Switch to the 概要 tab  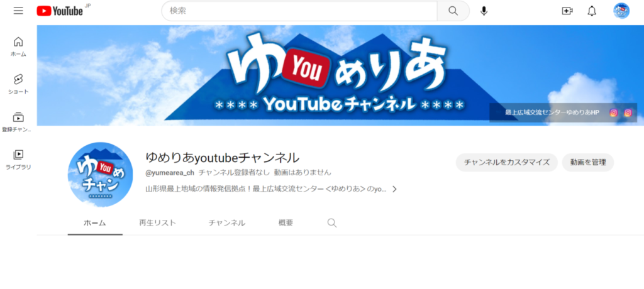(286, 223)
